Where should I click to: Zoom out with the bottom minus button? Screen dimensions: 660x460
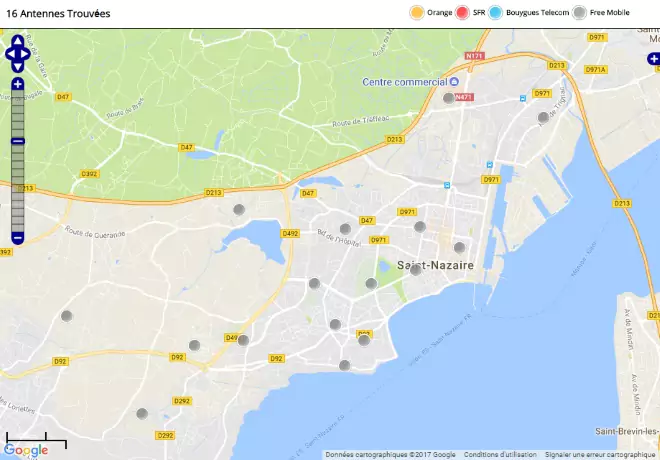(x=18, y=238)
